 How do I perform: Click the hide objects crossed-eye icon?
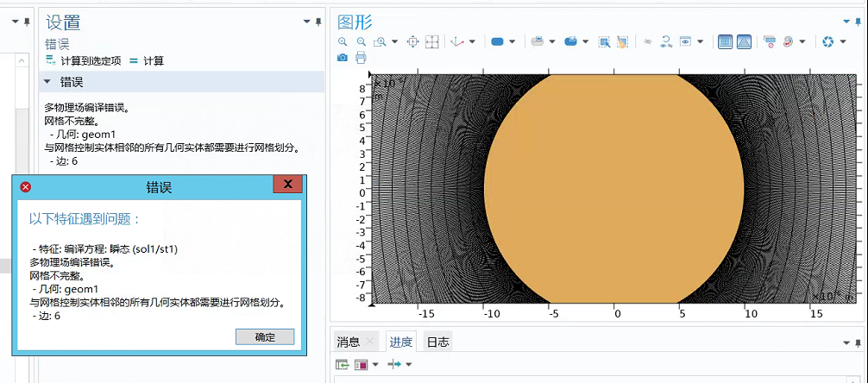(x=648, y=41)
